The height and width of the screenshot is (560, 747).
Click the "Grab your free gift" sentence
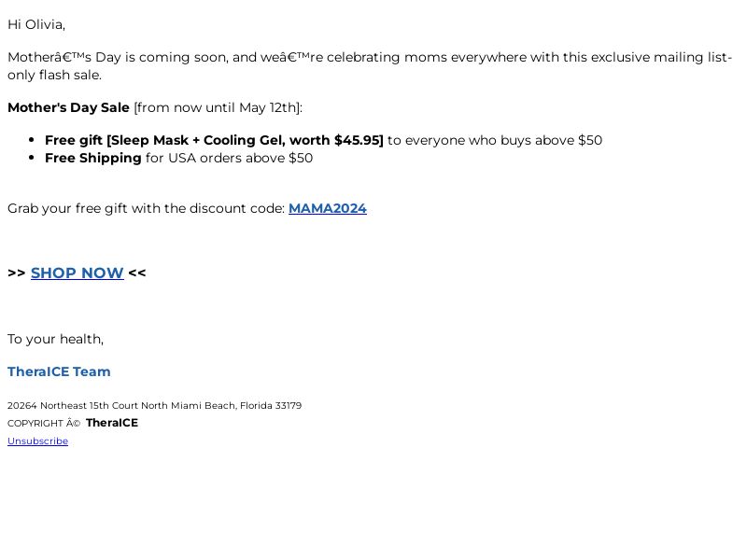[x=146, y=208]
